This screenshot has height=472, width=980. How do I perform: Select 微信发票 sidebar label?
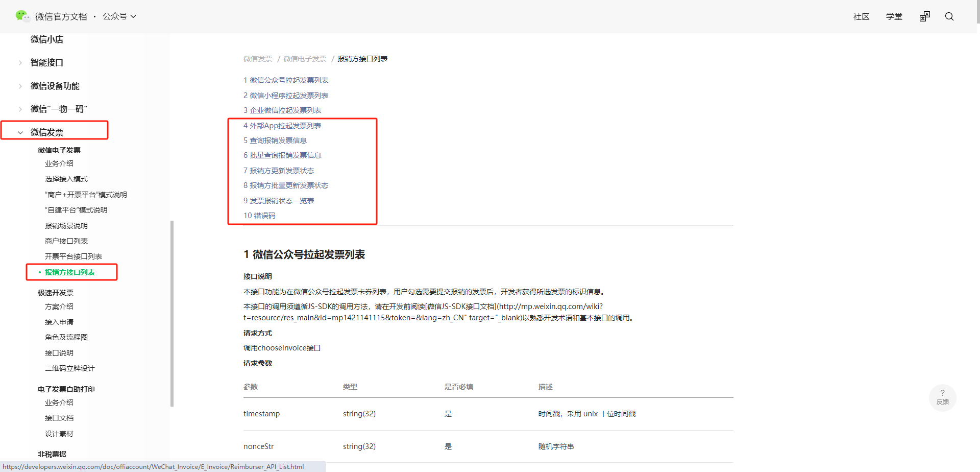coord(47,132)
